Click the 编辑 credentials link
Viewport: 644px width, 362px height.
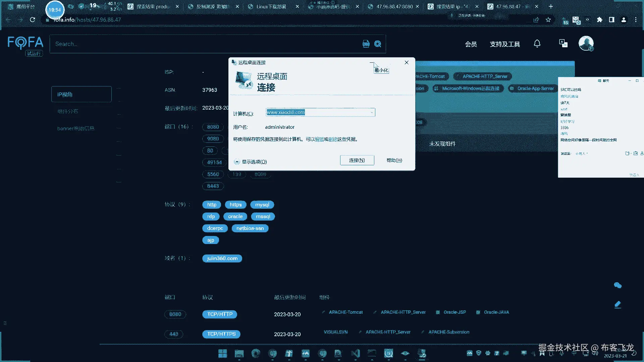(x=319, y=139)
